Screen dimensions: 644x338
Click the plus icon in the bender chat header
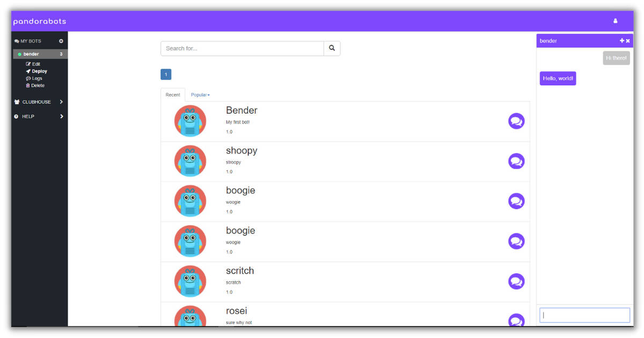[621, 40]
